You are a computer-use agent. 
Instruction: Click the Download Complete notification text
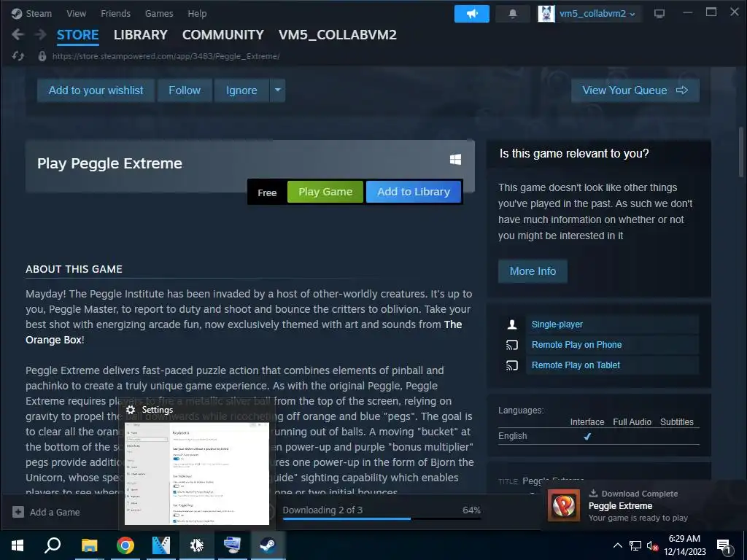(x=639, y=494)
